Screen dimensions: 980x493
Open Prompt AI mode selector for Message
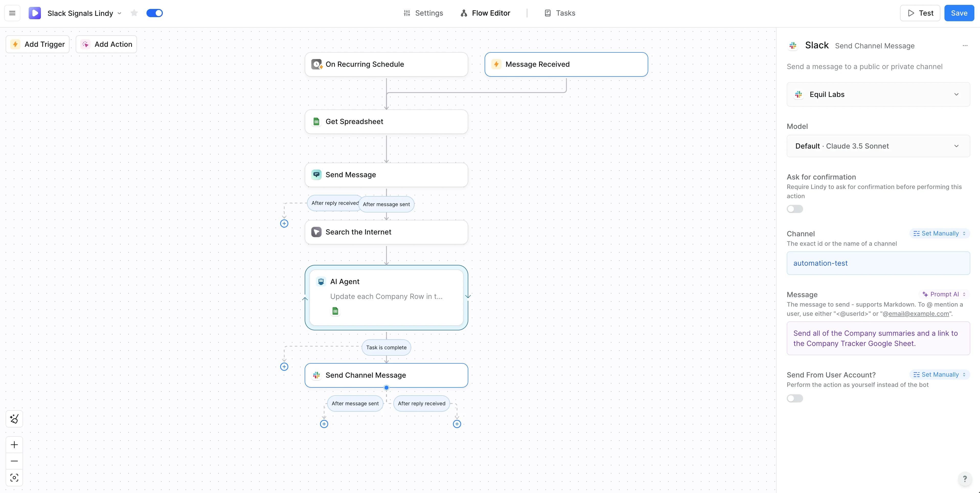[x=944, y=294]
